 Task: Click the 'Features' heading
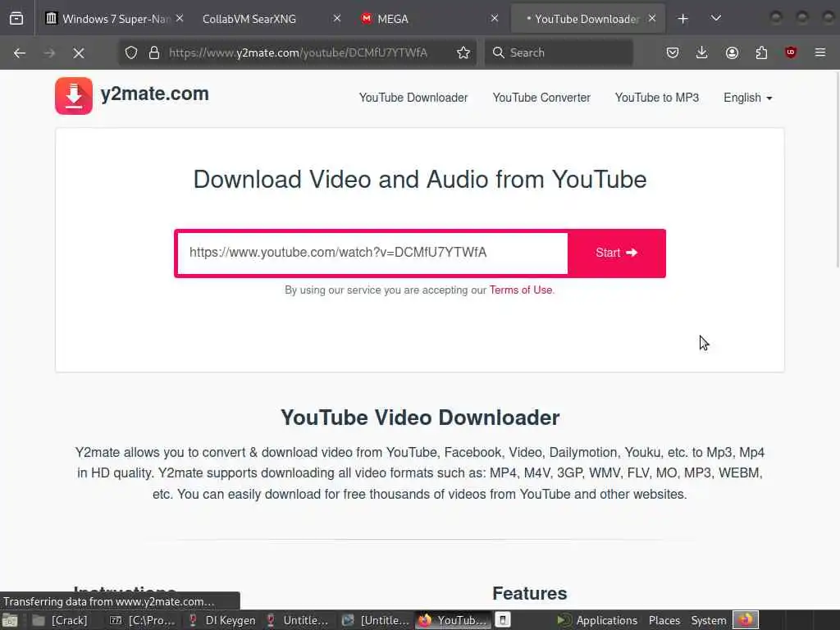click(529, 594)
